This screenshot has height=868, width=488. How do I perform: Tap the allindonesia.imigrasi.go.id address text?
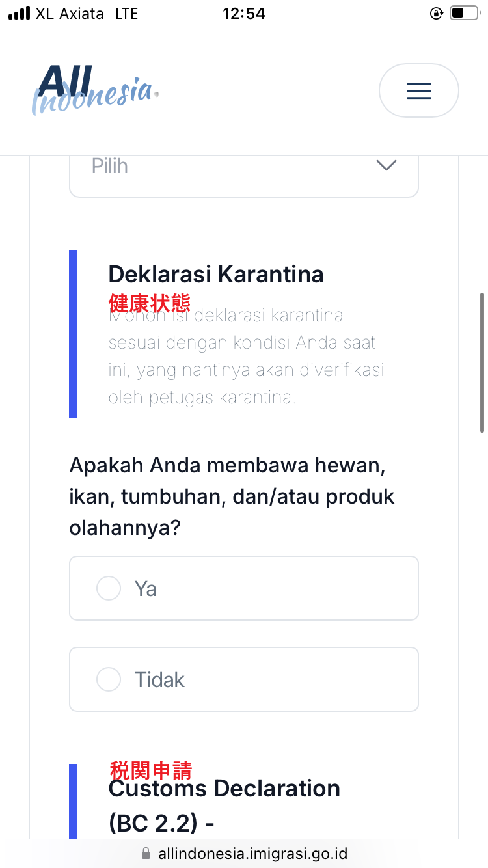pos(252,853)
